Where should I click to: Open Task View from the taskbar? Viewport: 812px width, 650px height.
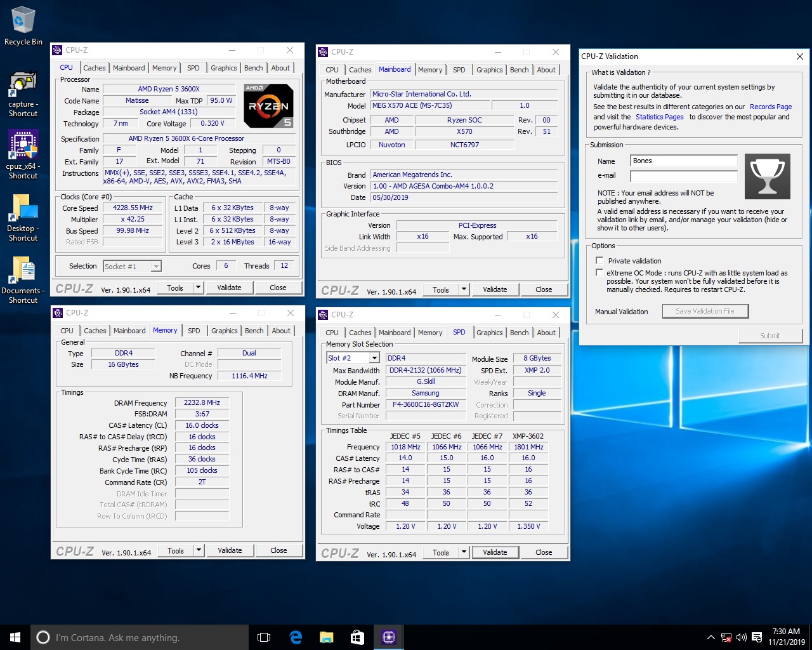coord(264,637)
